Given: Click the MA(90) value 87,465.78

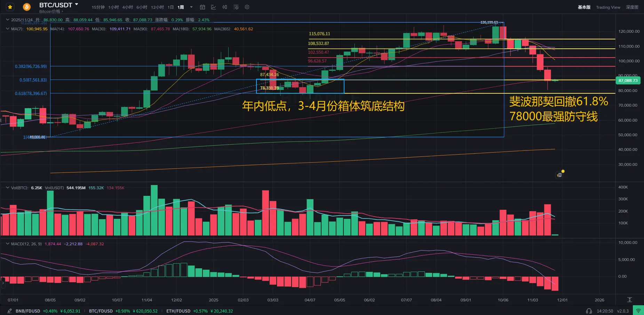Looking at the screenshot, I should (x=160, y=29).
